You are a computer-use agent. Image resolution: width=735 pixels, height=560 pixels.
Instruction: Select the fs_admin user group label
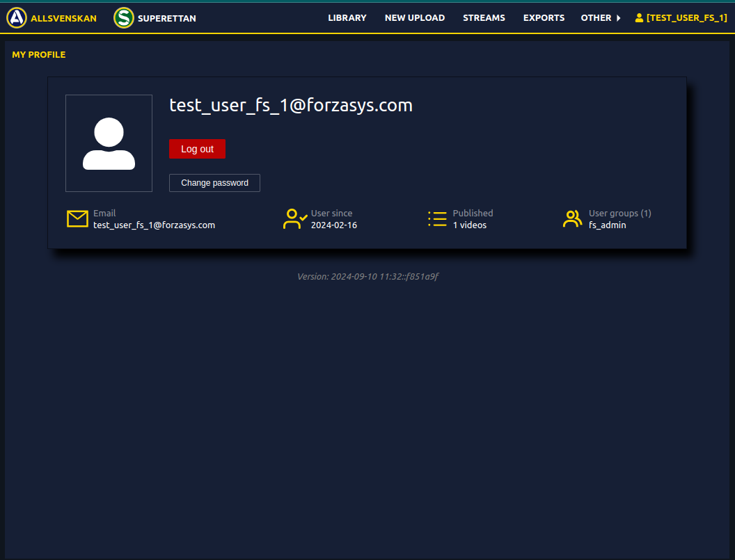coord(607,225)
